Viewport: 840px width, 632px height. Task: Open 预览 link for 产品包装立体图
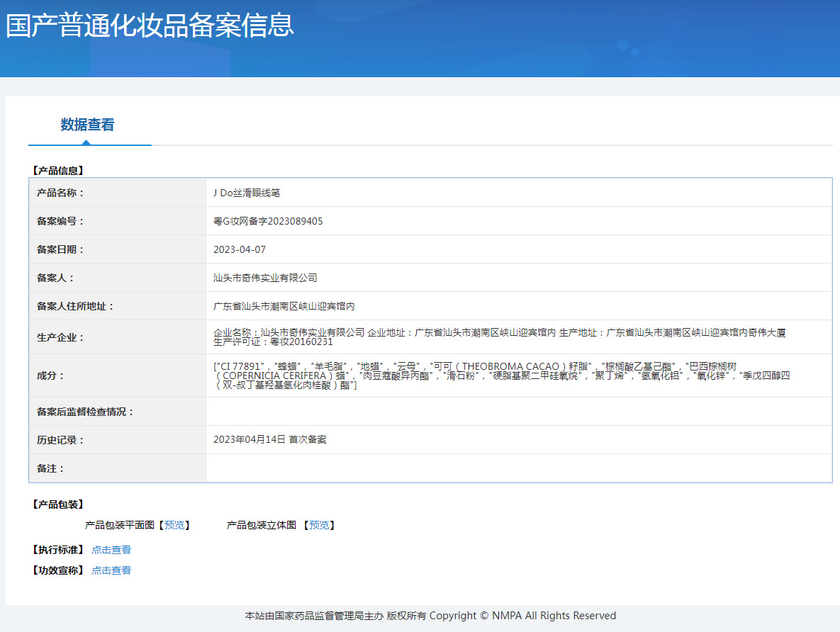pos(319,525)
